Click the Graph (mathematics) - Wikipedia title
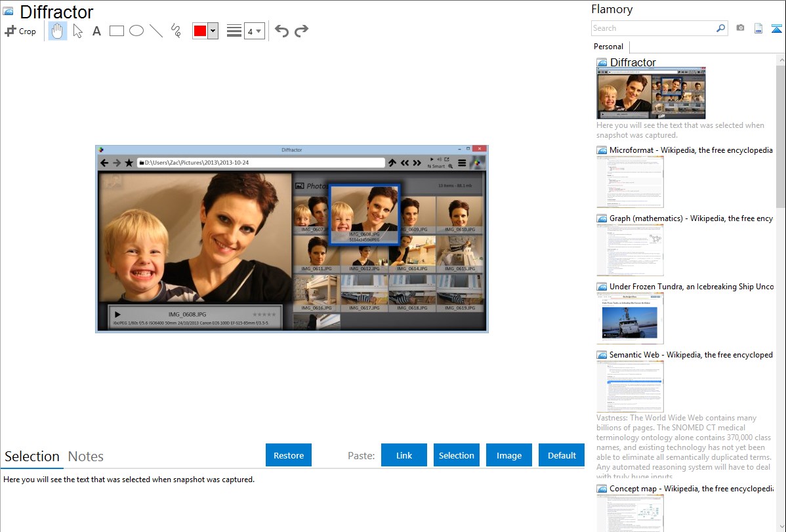This screenshot has height=532, width=786. [x=691, y=218]
